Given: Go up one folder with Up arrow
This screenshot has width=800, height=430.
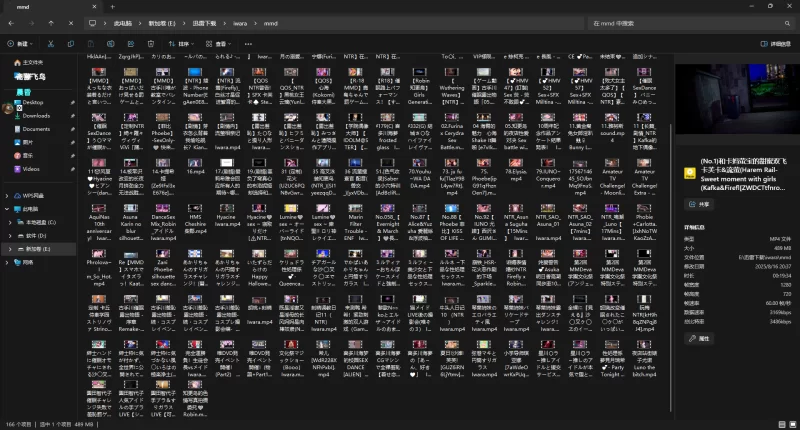Looking at the screenshot, I should (51, 22).
